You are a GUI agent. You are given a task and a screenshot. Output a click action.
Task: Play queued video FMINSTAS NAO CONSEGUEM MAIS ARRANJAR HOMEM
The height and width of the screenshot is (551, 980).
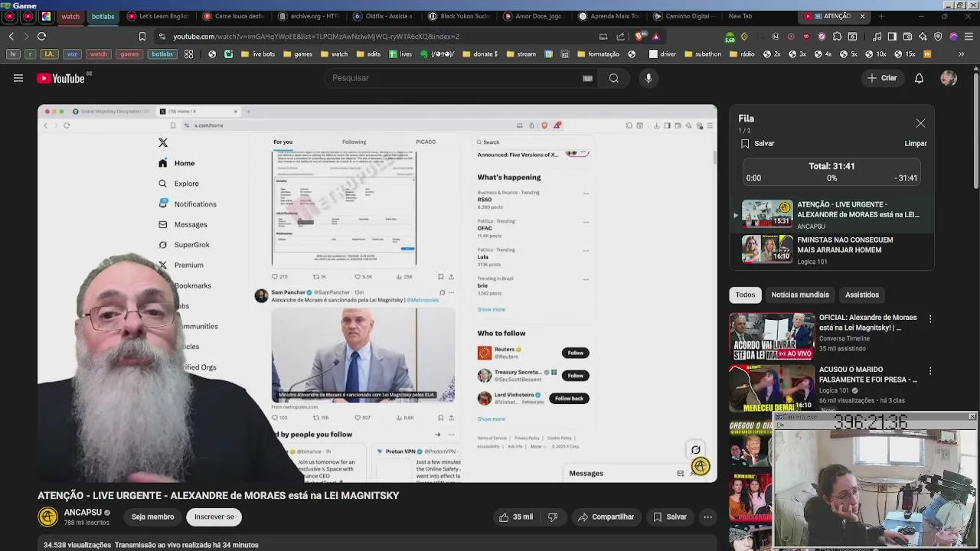tap(835, 249)
